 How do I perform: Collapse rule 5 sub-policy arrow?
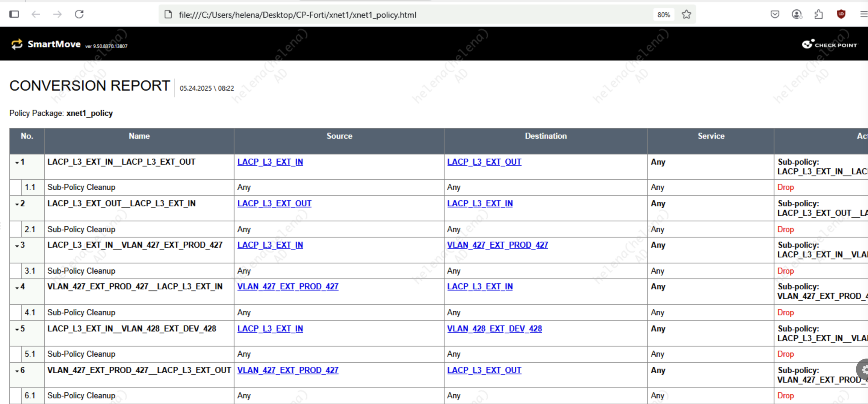click(17, 330)
